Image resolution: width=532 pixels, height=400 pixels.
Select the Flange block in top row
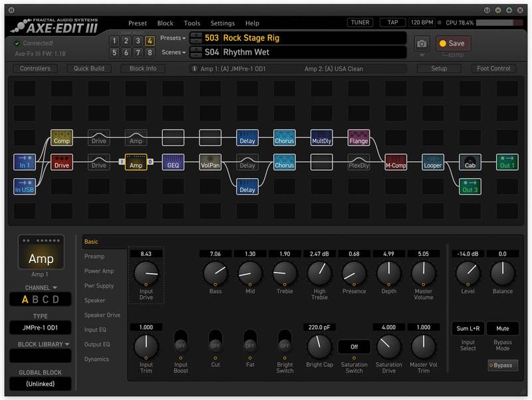point(358,138)
